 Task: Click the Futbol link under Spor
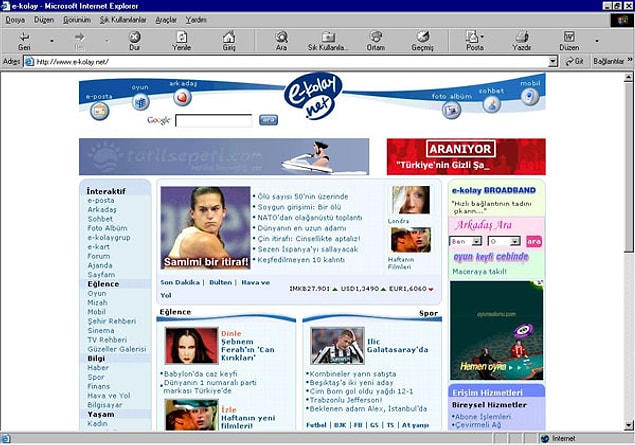316,425
